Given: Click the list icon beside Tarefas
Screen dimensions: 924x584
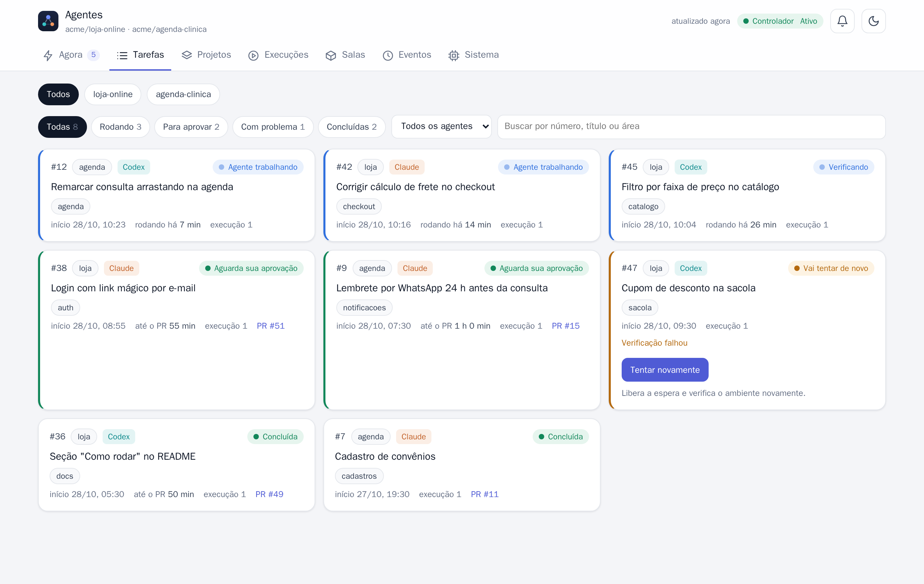Looking at the screenshot, I should [122, 56].
